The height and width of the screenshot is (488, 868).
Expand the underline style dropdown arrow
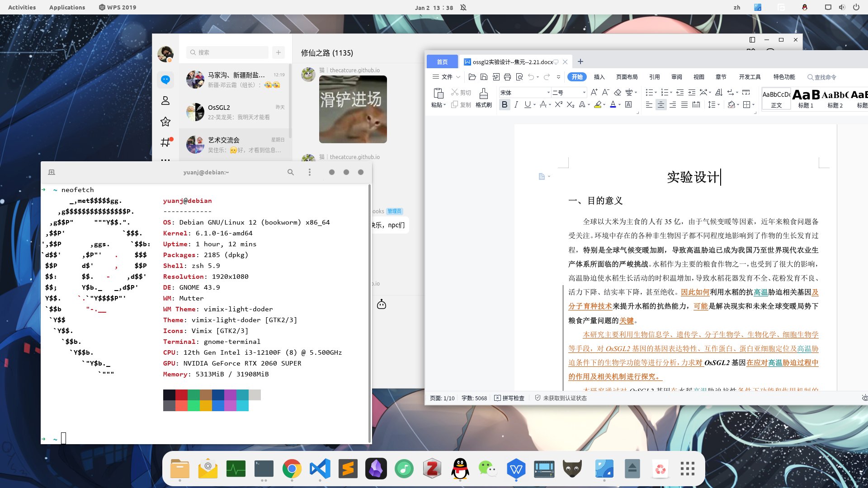pyautogui.click(x=534, y=105)
